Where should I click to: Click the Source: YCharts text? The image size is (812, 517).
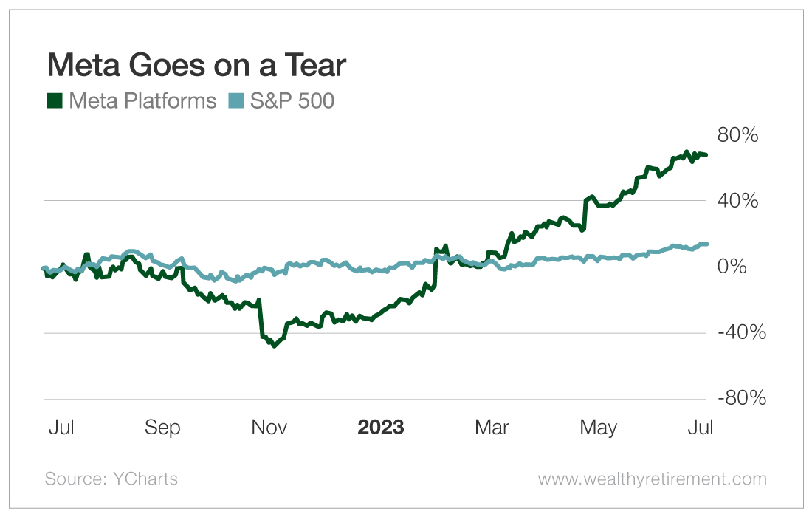[x=111, y=479]
